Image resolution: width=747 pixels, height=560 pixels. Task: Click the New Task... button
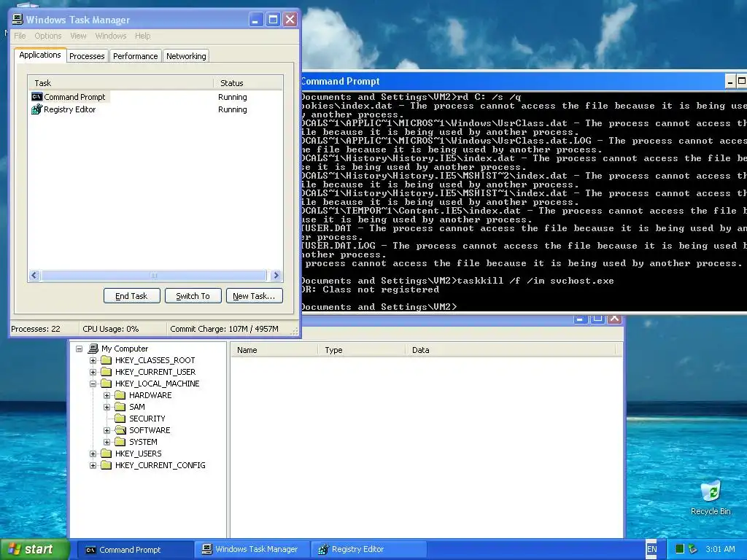254,296
